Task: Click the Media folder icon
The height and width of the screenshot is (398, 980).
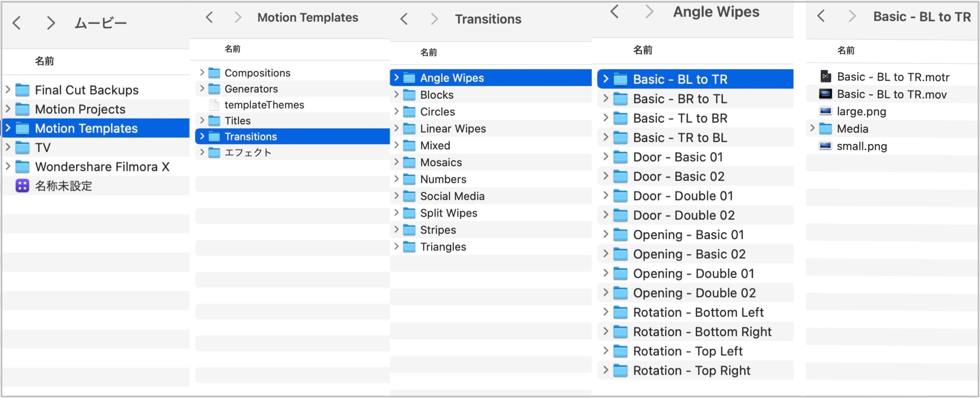Action: click(x=825, y=129)
